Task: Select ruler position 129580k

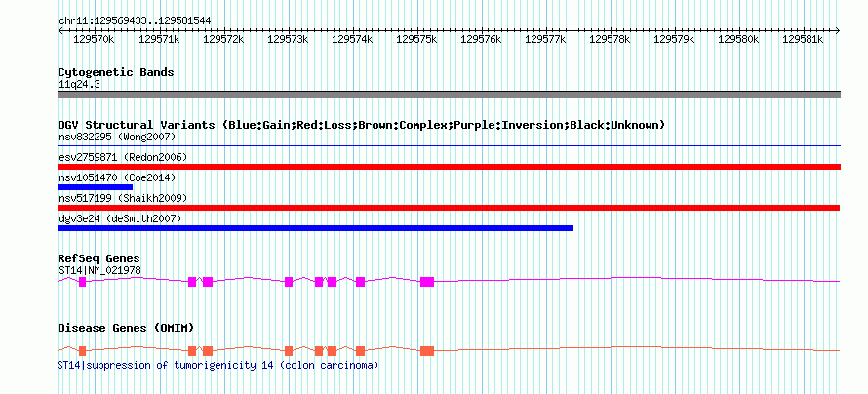Action: pyautogui.click(x=738, y=39)
